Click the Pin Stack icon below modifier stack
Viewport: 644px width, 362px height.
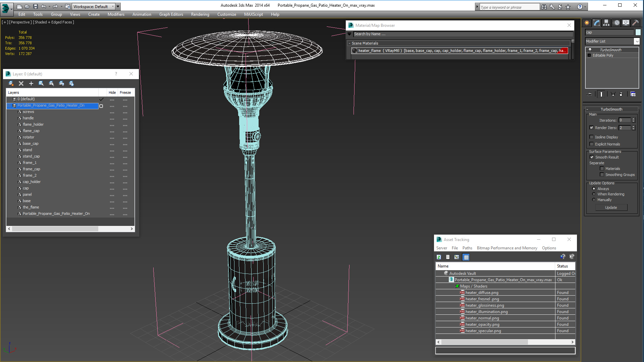click(589, 94)
